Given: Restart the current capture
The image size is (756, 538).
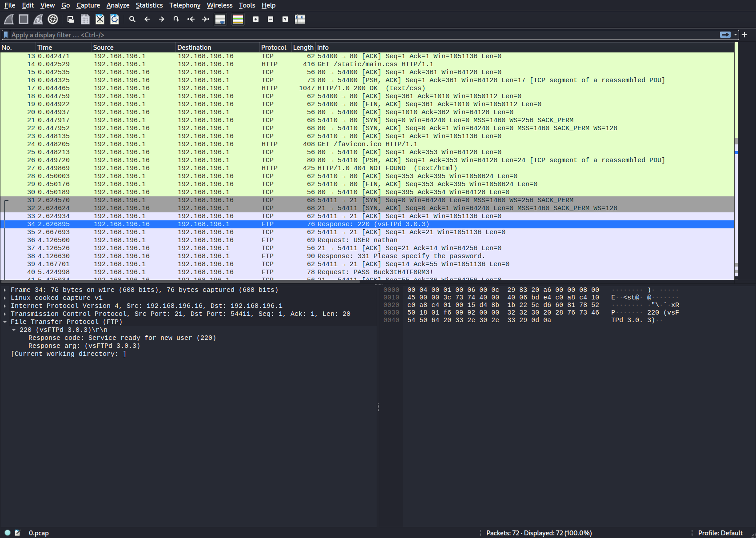Looking at the screenshot, I should [x=38, y=19].
